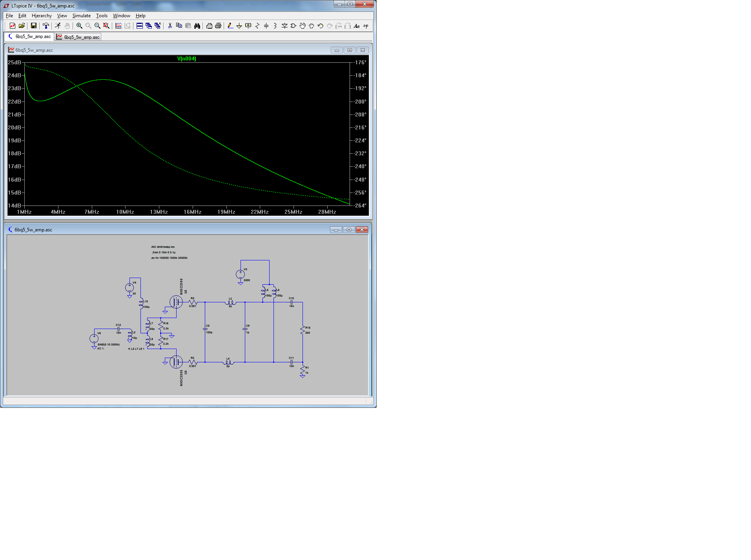Open print setup icon
This screenshot has width=751, height=560.
point(209,26)
